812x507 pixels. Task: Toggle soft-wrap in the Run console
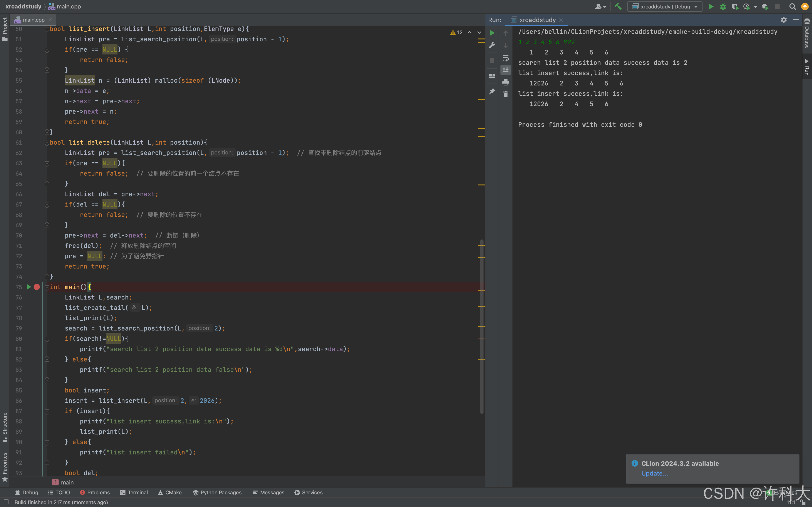(505, 58)
